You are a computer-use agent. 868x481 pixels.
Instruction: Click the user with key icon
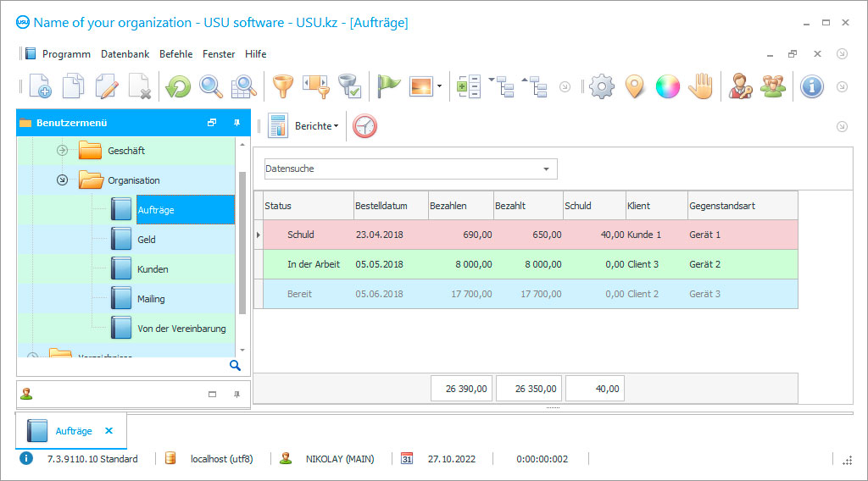pos(740,86)
